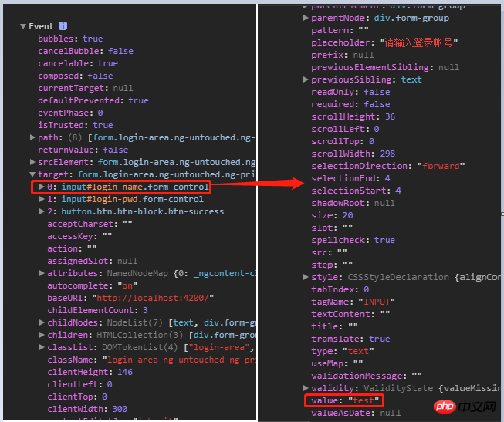Expand the input#login-pwd.form-control entry
504x422 pixels.
[x=42, y=199]
